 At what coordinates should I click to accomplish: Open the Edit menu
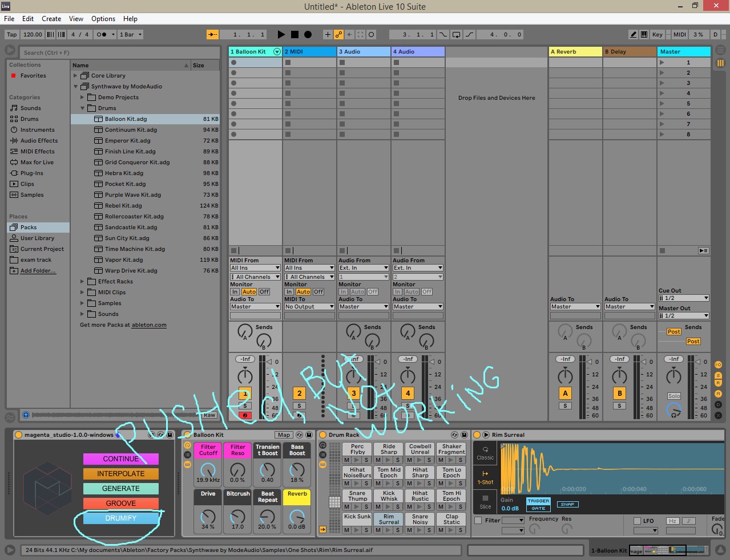[x=28, y=18]
